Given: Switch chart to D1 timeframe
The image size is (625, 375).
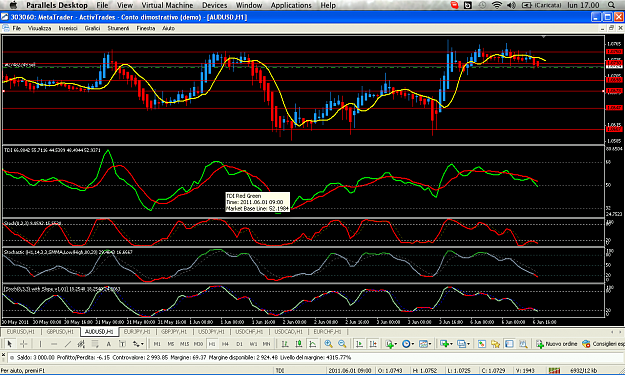Looking at the screenshot, I should coord(239,344).
